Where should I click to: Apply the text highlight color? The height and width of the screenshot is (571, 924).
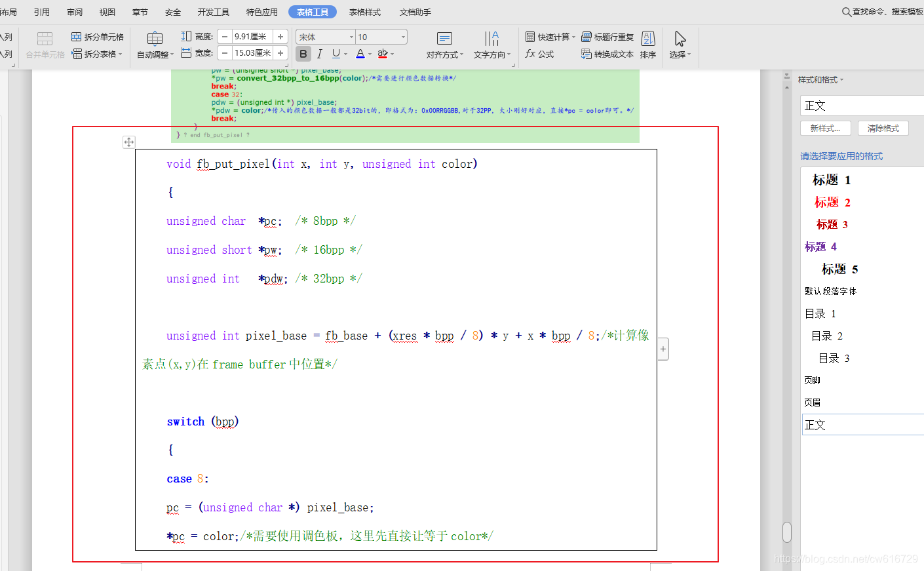[x=383, y=54]
